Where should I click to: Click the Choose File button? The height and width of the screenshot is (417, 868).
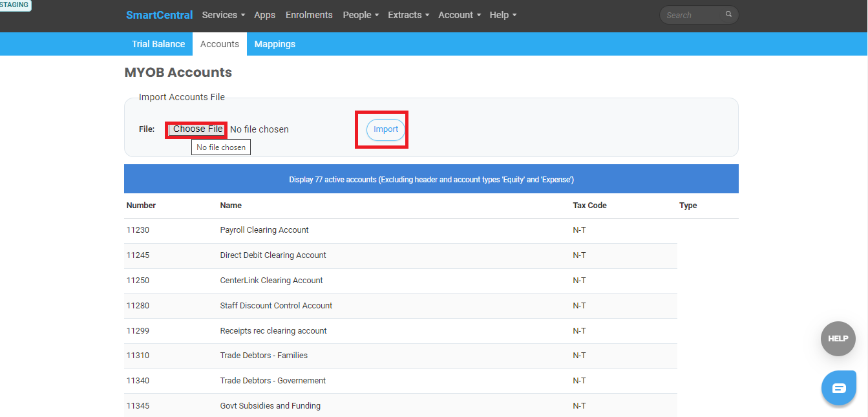tap(197, 129)
